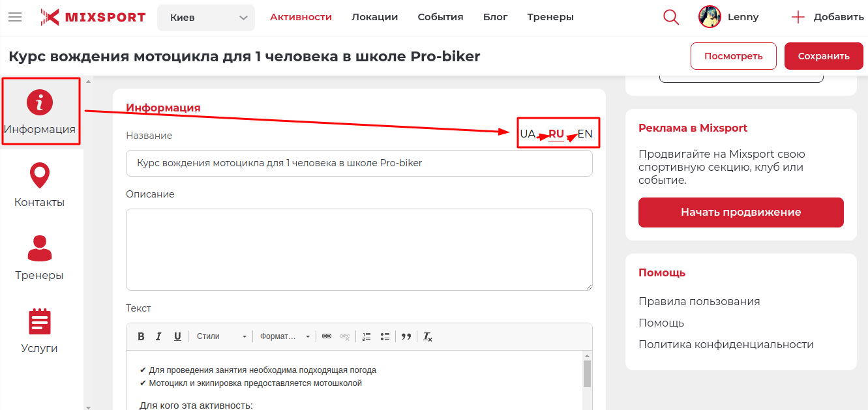Open the Локации menu item
Image resolution: width=868 pixels, height=410 pixels.
click(x=374, y=17)
